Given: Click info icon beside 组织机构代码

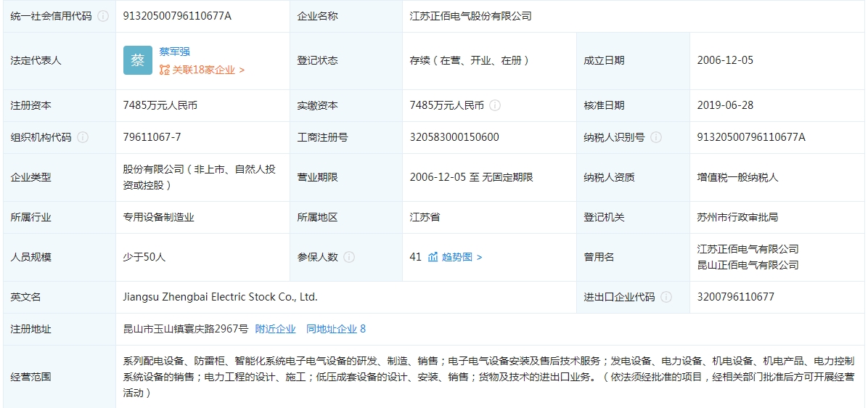Looking at the screenshot, I should point(83,137).
